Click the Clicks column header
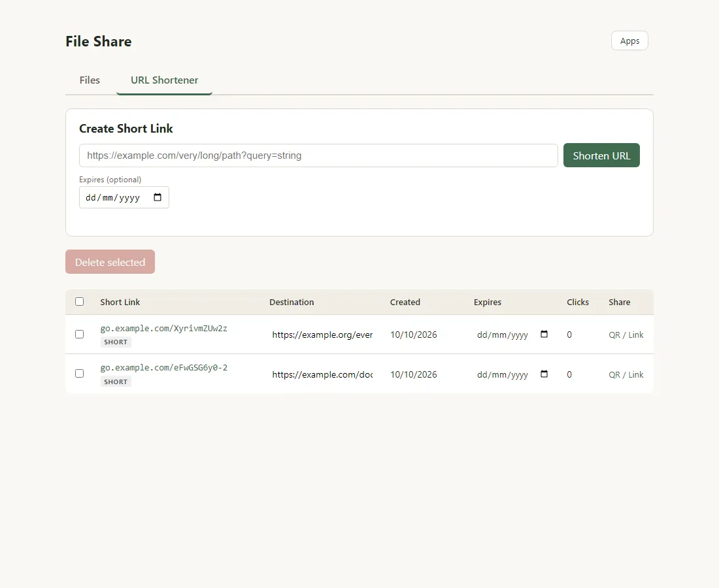Image resolution: width=719 pixels, height=588 pixels. click(x=578, y=302)
